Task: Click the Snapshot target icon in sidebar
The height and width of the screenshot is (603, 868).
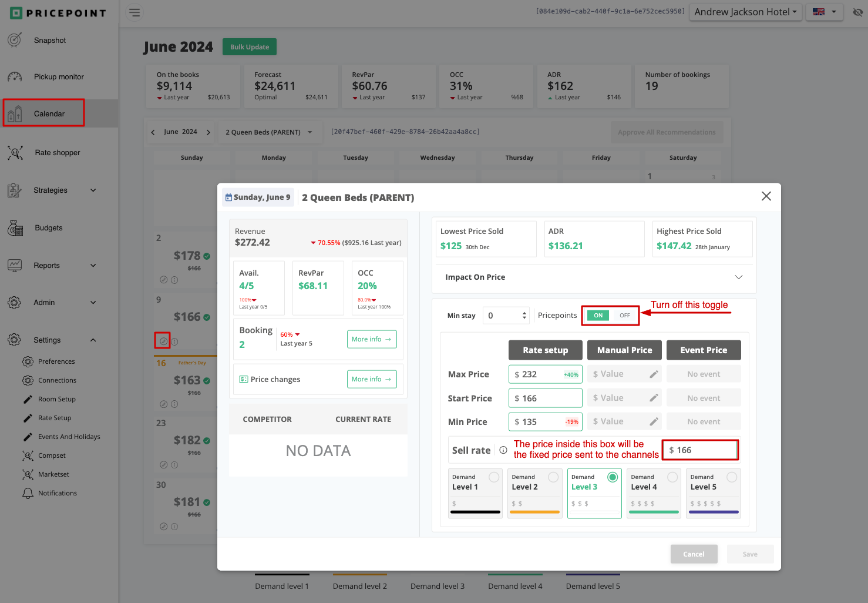Action: [x=15, y=40]
